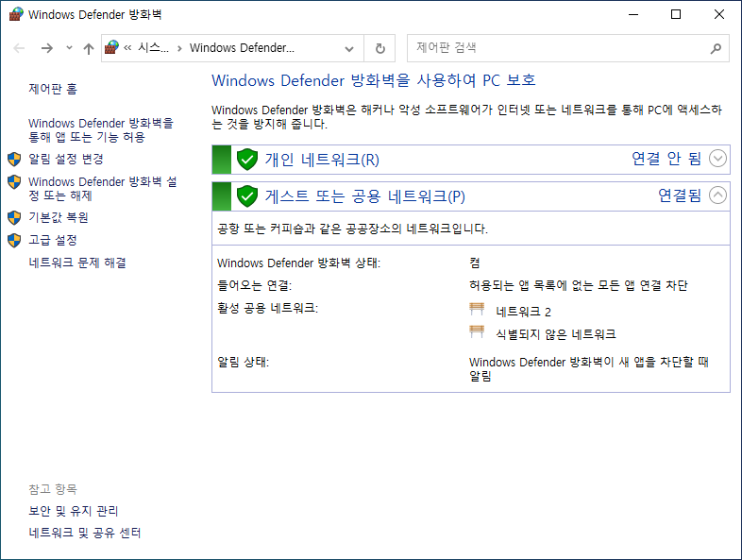This screenshot has width=742, height=560.
Task: Click bench icon beside 식별되지 않은 네트워크
Action: pyautogui.click(x=477, y=331)
